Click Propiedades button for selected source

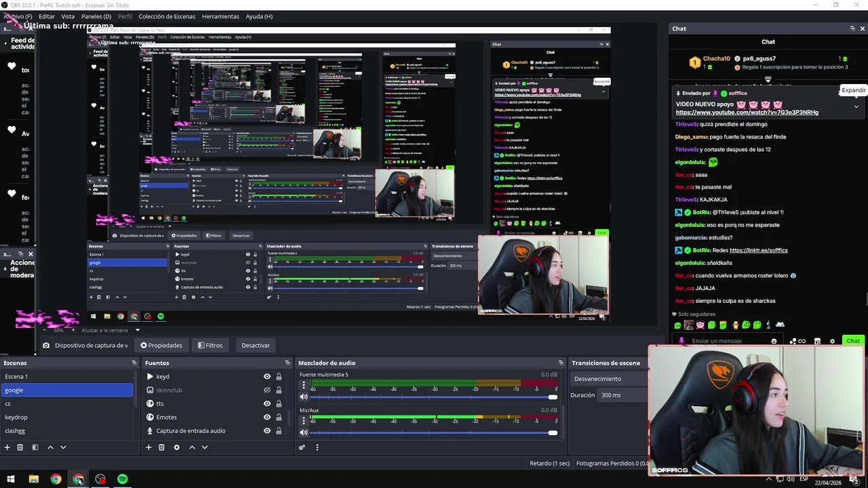[161, 346]
